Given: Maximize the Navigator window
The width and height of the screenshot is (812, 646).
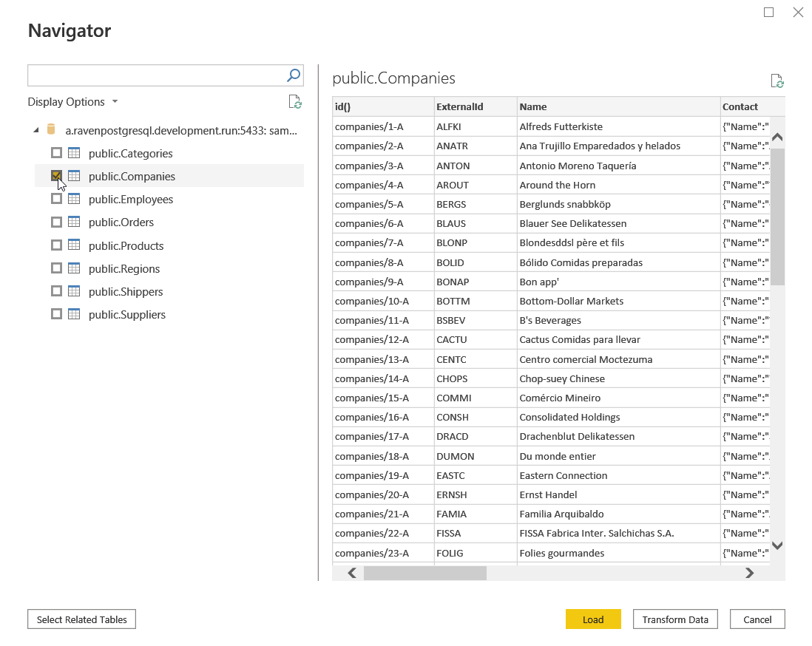Looking at the screenshot, I should pyautogui.click(x=768, y=12).
